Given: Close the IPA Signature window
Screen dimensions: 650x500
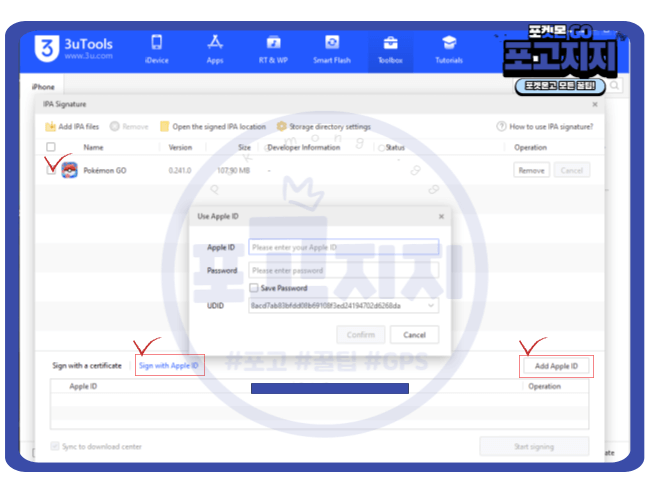Looking at the screenshot, I should [595, 104].
